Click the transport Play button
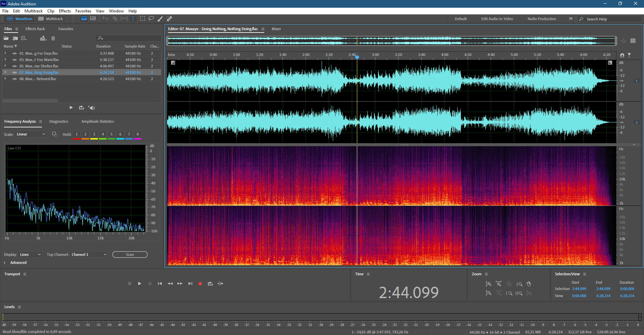The image size is (644, 335). (140, 284)
